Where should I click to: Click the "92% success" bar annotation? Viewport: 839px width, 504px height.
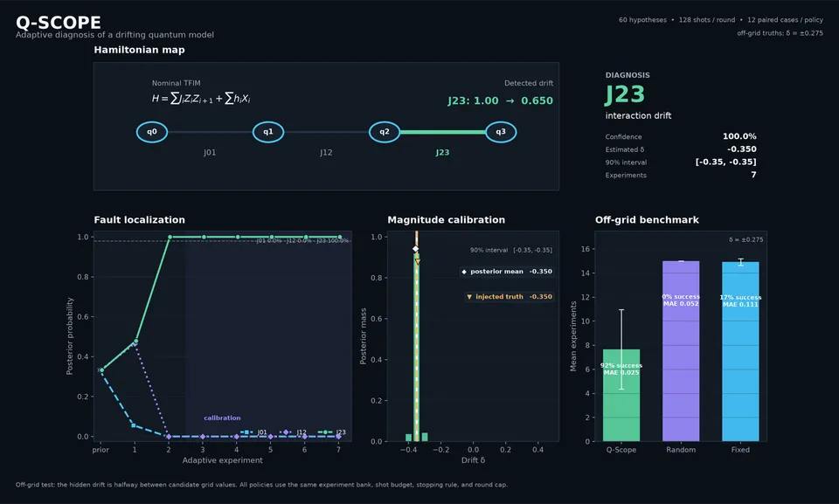click(x=621, y=366)
